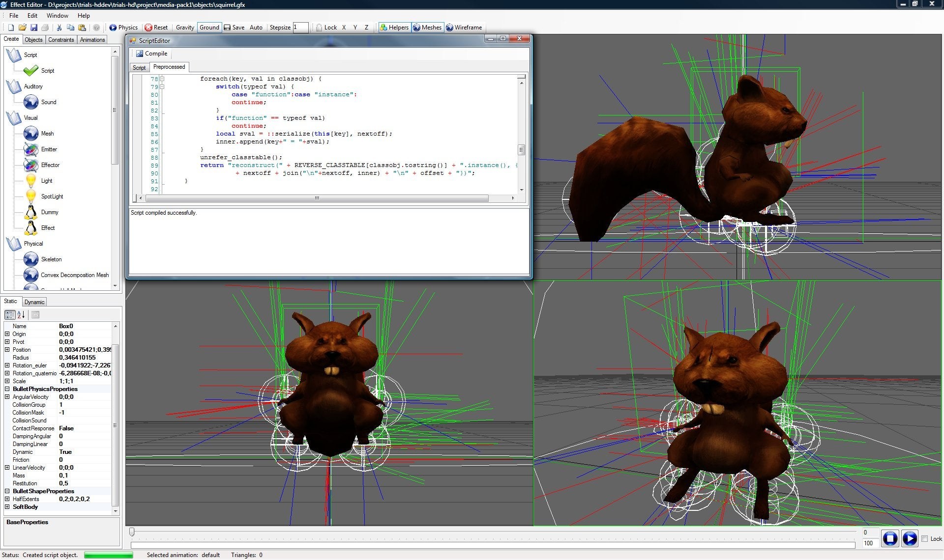Collapse the BulletPhysicsProperties category
This screenshot has height=560, width=944.
tap(7, 389)
